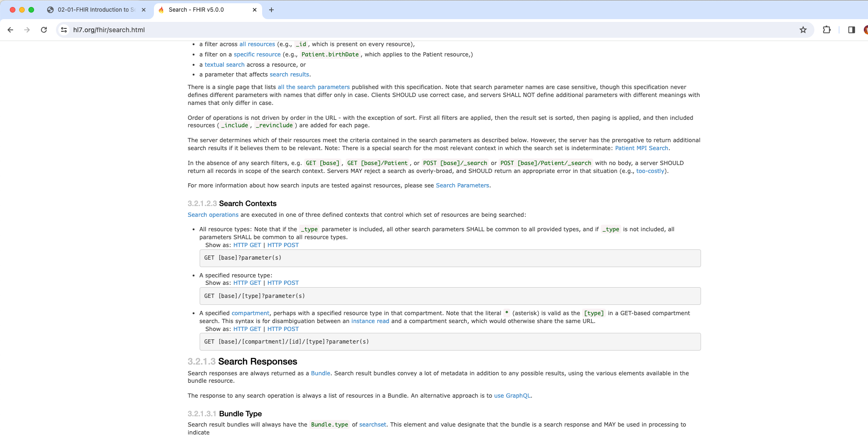The image size is (868, 441).
Task: Click the 3.2.1.2.3 Search Contexts heading
Action: (x=232, y=204)
